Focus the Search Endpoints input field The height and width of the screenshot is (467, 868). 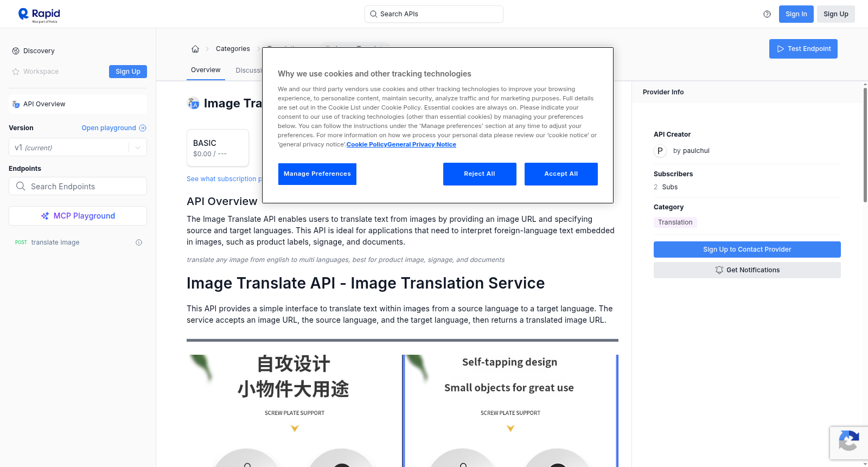(x=78, y=186)
